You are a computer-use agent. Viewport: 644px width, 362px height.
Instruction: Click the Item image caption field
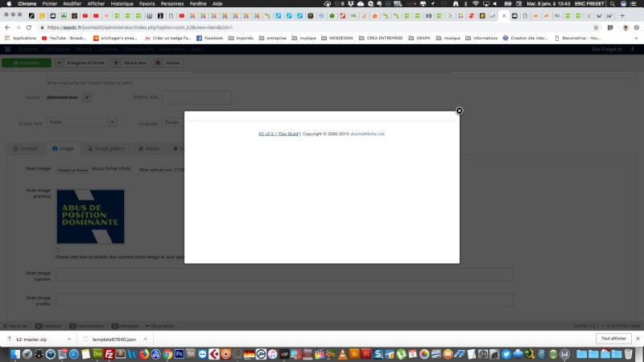coord(284,275)
